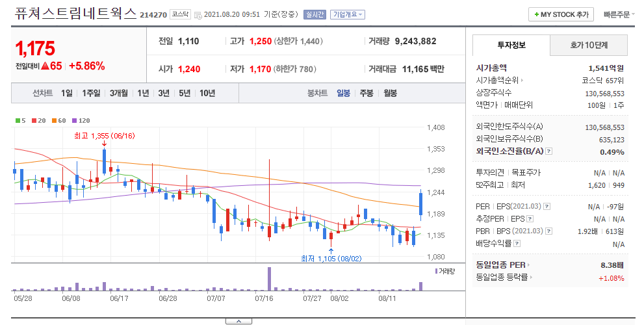Click 동일업종 PER value 8.38배
The image size is (644, 325).
click(x=612, y=265)
